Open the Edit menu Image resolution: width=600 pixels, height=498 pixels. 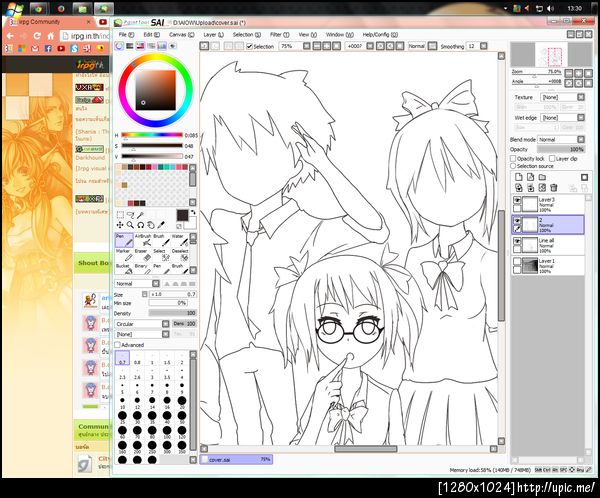151,34
